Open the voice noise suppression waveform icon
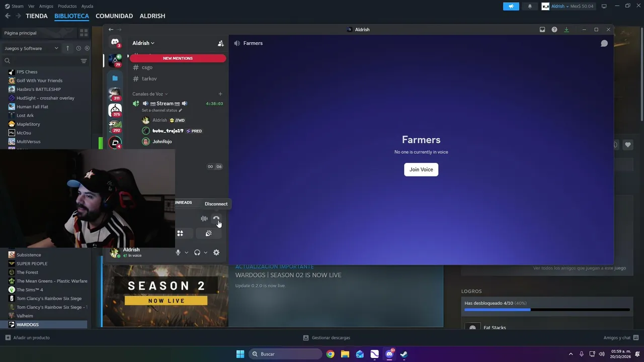This screenshot has height=362, width=644. [x=204, y=219]
